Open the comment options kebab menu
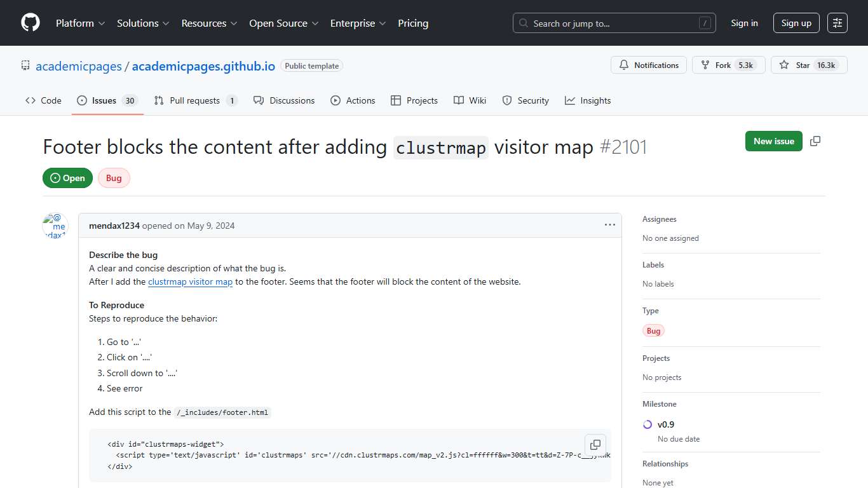The height and width of the screenshot is (488, 868). tap(609, 224)
